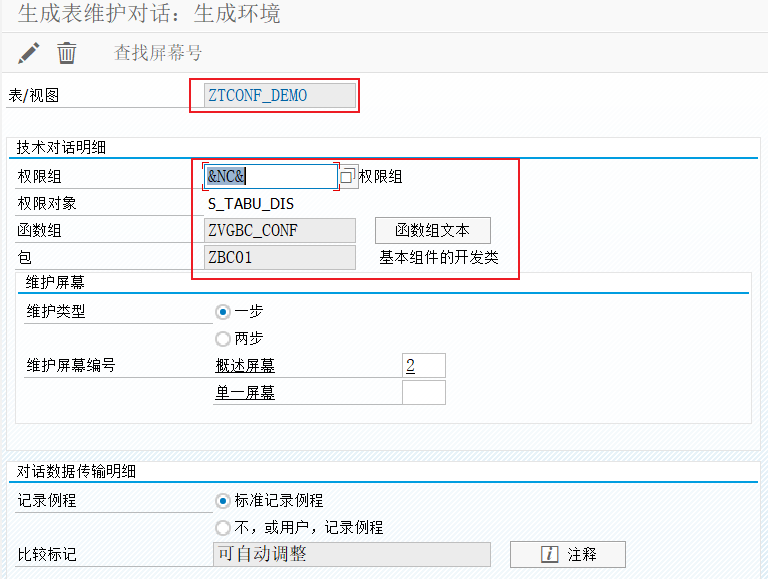The image size is (768, 579).
Task: Click the 比较标记 label
Action: click(47, 555)
